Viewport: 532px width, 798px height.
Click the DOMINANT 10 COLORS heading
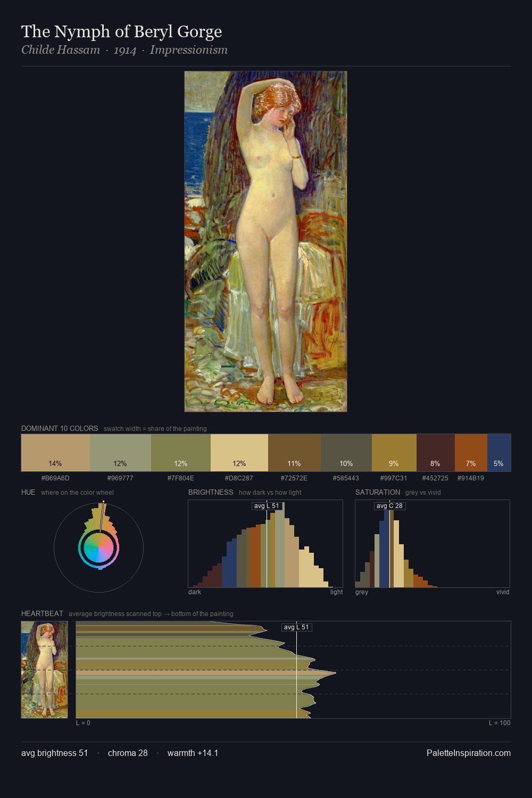tap(60, 428)
